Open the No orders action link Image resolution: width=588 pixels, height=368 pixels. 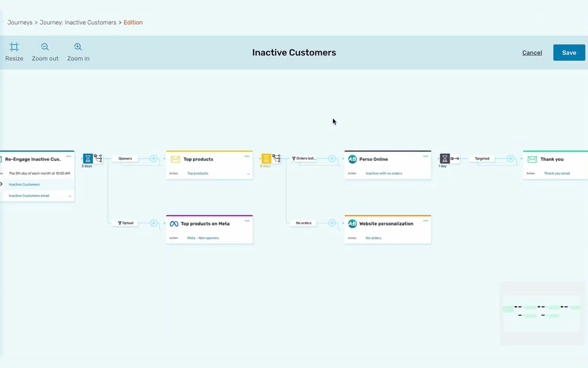tap(373, 238)
